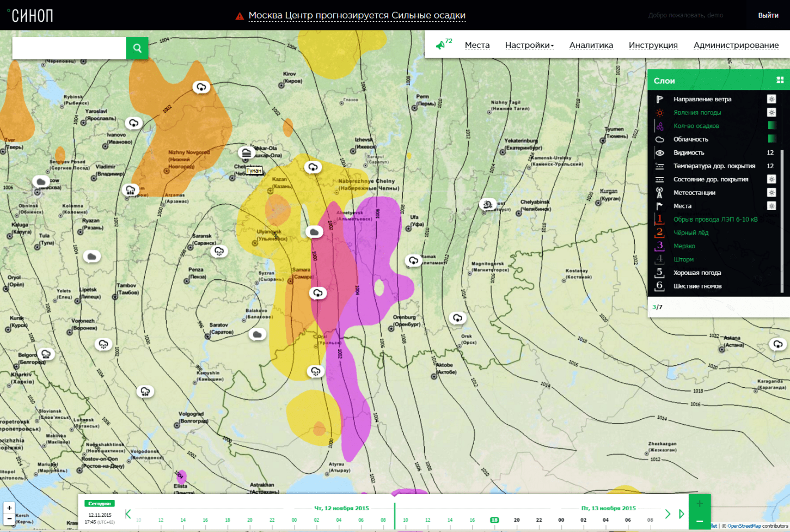The image size is (790, 532).
Task: Click the road surface condition icon
Action: pos(659,179)
